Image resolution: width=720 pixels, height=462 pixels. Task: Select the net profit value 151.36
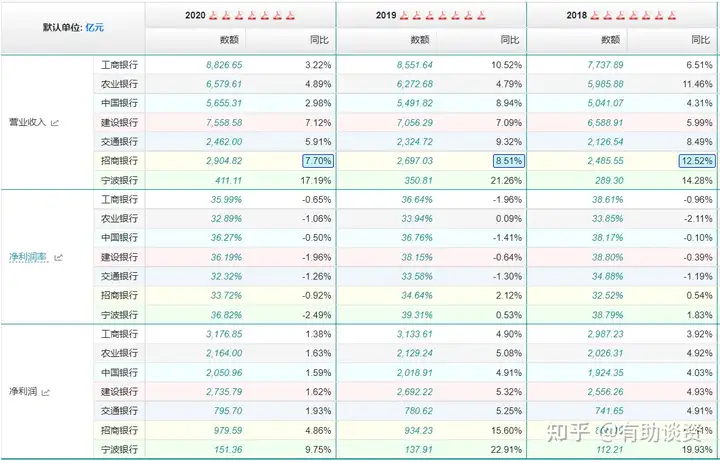228,450
